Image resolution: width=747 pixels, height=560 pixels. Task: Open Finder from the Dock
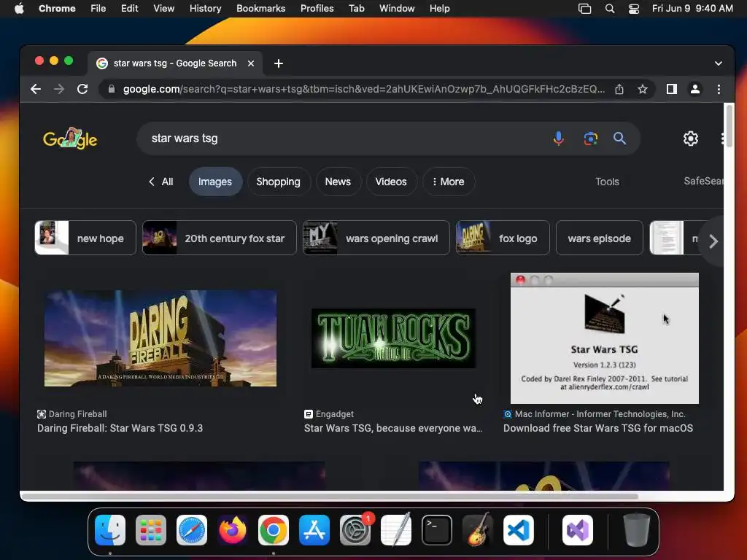coord(110,530)
